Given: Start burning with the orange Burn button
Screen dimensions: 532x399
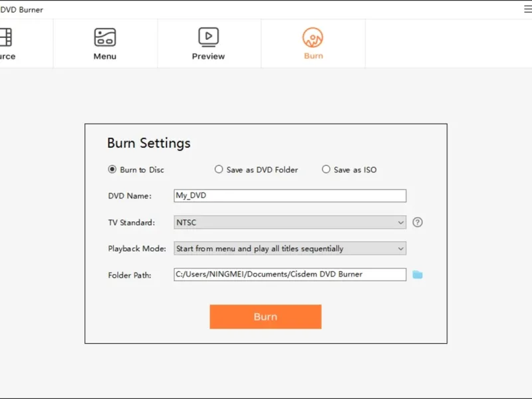Looking at the screenshot, I should pos(265,317).
